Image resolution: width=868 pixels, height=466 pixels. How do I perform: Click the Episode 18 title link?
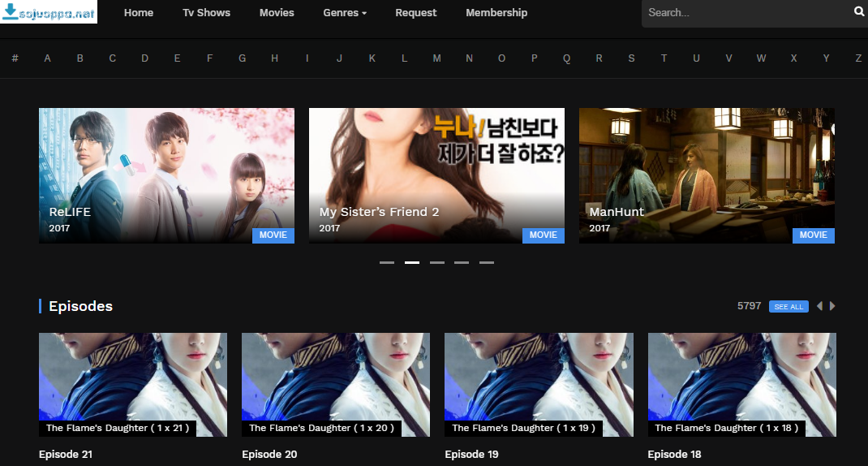coord(674,455)
